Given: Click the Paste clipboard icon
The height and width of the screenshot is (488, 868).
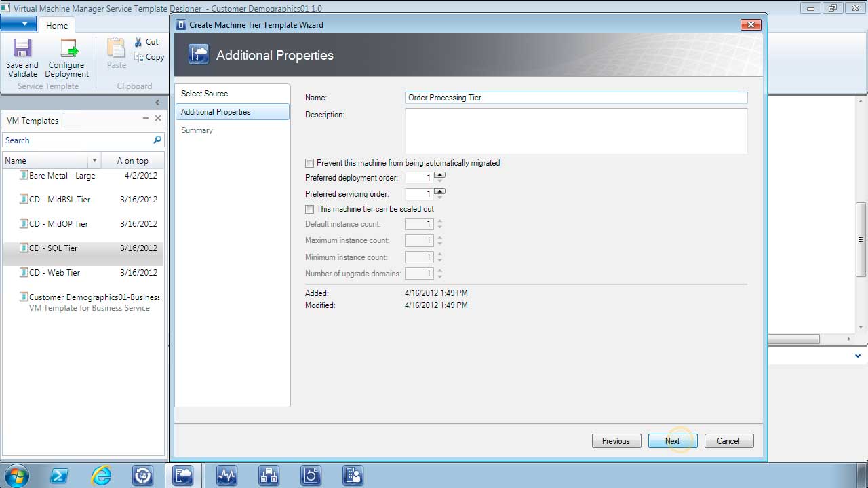Looking at the screenshot, I should [x=117, y=48].
